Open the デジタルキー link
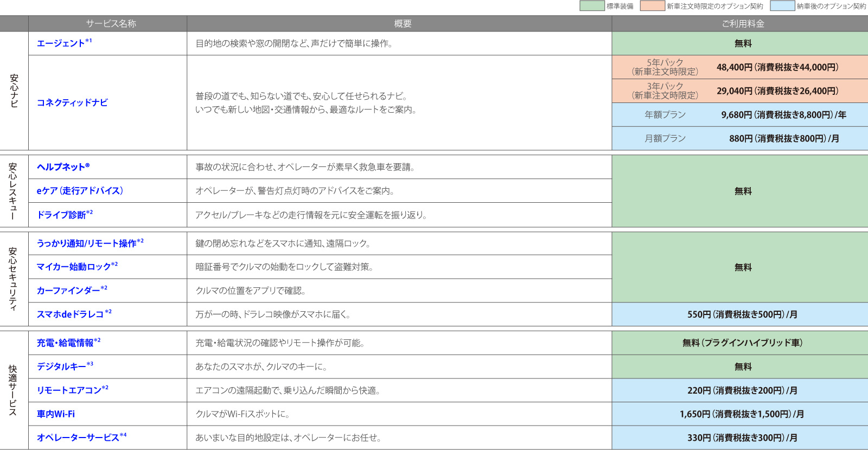 pyautogui.click(x=61, y=367)
